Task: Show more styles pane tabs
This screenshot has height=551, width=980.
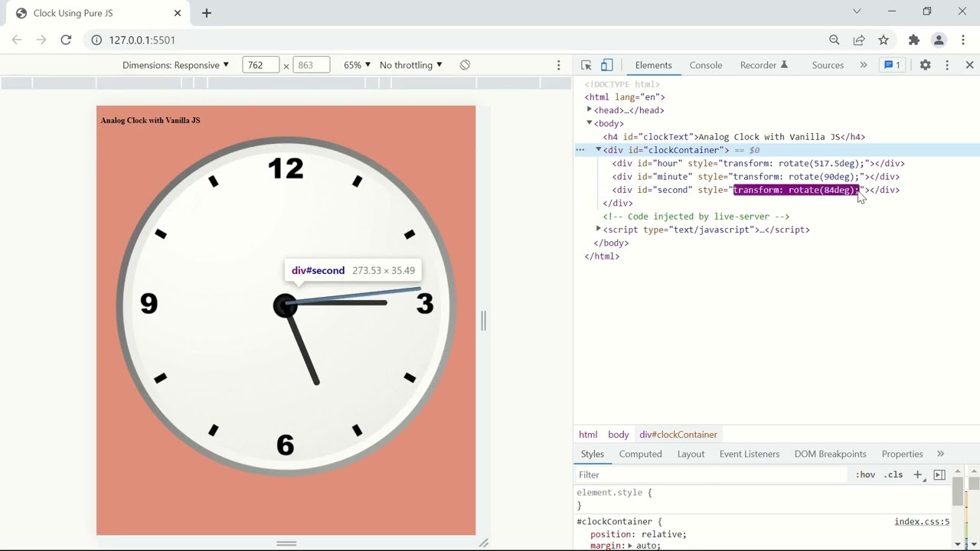Action: click(x=941, y=454)
